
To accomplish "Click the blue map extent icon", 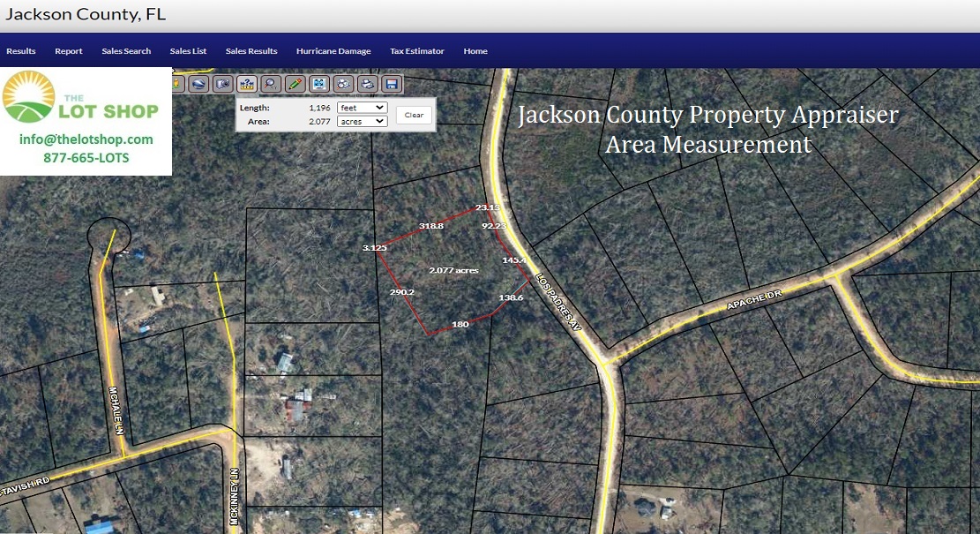I will pyautogui.click(x=318, y=84).
